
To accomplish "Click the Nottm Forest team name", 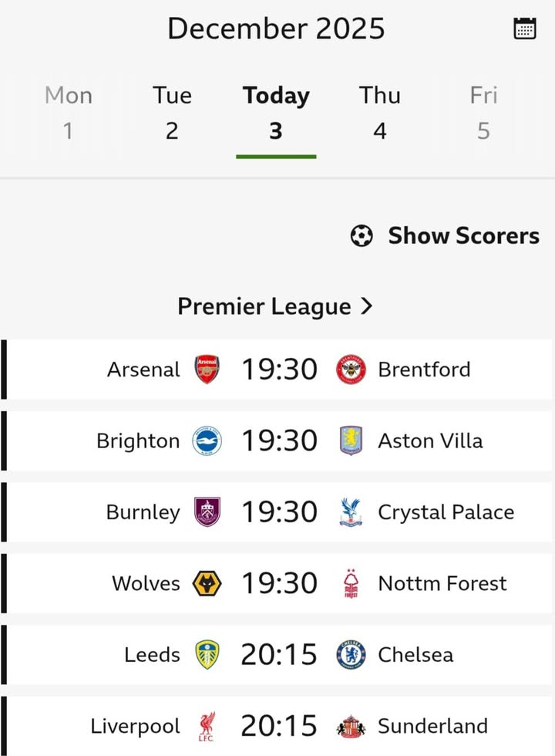I will (x=442, y=583).
